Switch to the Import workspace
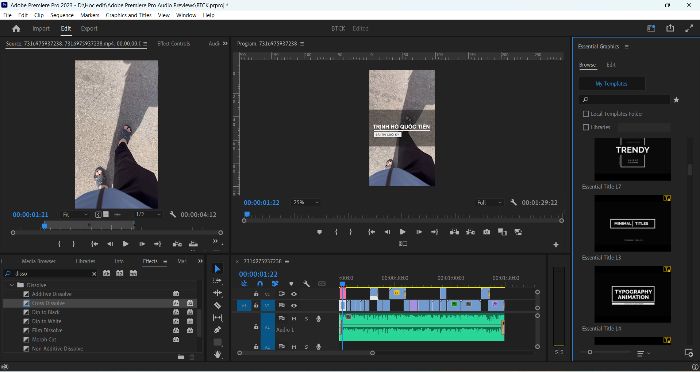 pos(41,29)
